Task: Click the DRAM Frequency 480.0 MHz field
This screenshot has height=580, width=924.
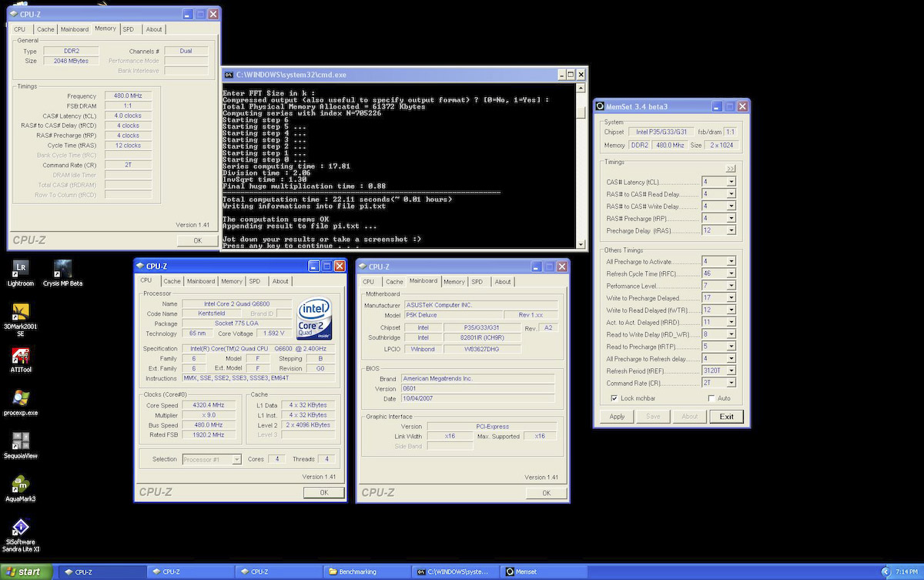Action: click(x=129, y=96)
